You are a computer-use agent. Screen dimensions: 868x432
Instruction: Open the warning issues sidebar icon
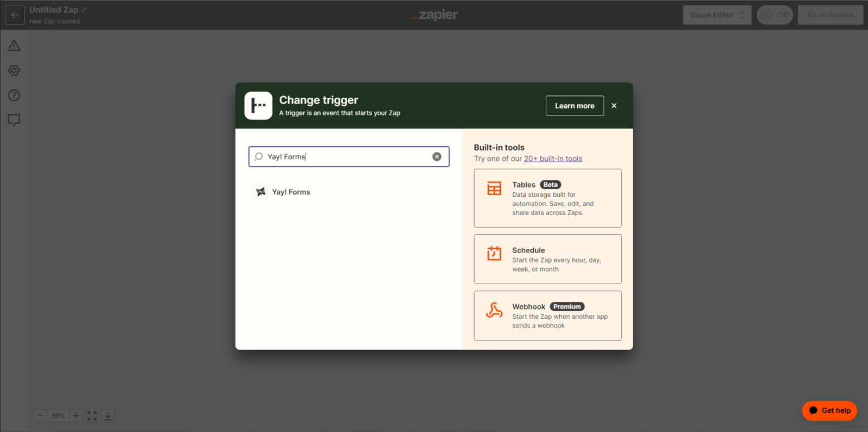coord(14,46)
